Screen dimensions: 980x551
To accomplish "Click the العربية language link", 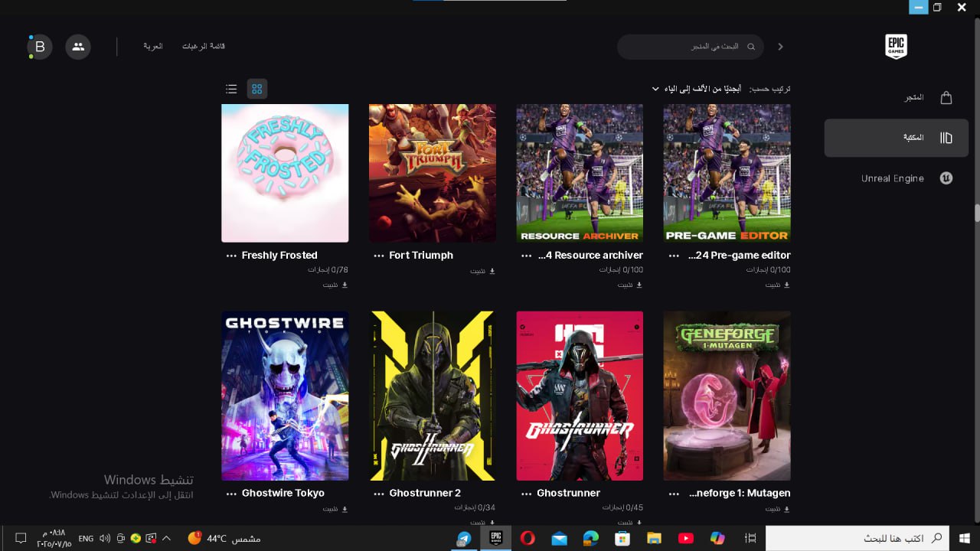I will coord(153,47).
